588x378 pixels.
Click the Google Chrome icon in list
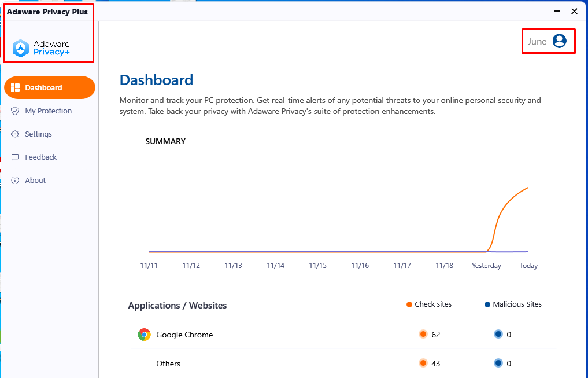(x=145, y=335)
